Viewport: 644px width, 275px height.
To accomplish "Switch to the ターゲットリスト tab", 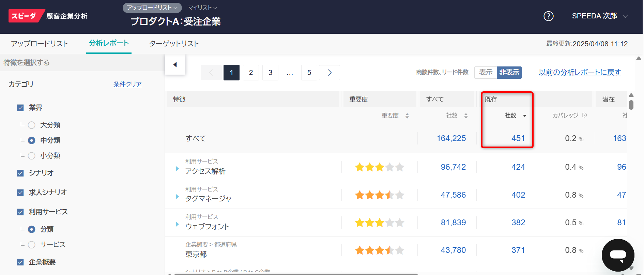I will click(x=174, y=44).
